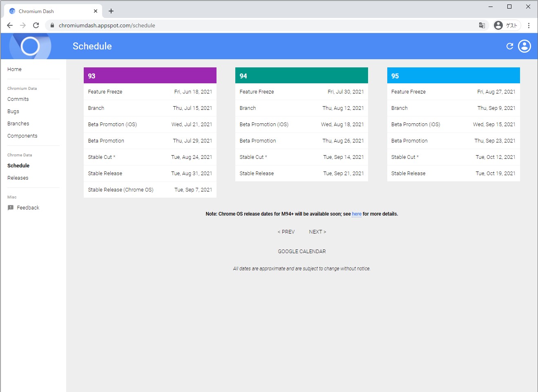
Task: Click NEXT to view later milestones
Action: (x=317, y=232)
